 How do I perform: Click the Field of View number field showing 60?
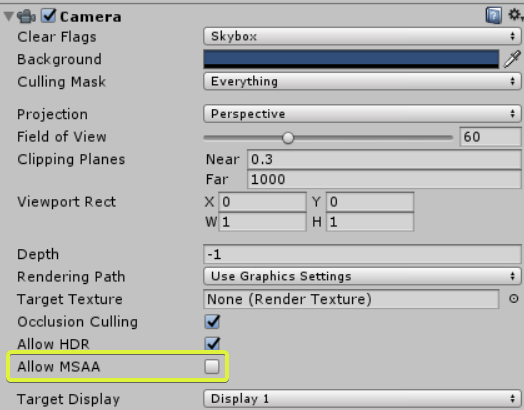[490, 137]
